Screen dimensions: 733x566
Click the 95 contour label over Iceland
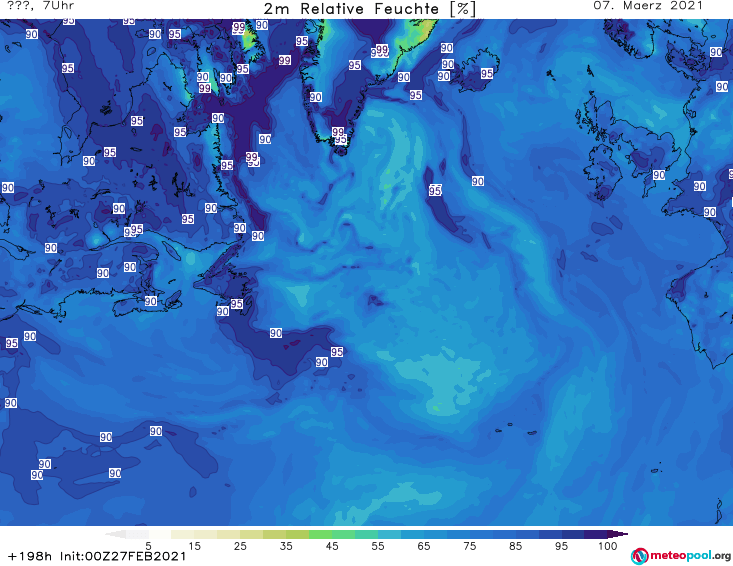coord(487,73)
